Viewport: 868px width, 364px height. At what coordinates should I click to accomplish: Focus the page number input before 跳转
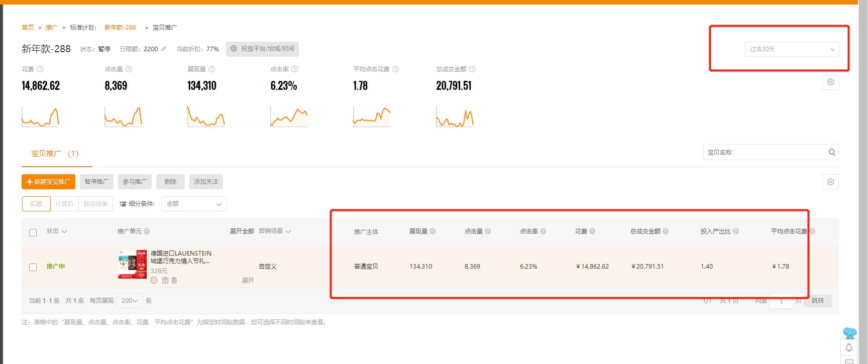click(781, 301)
